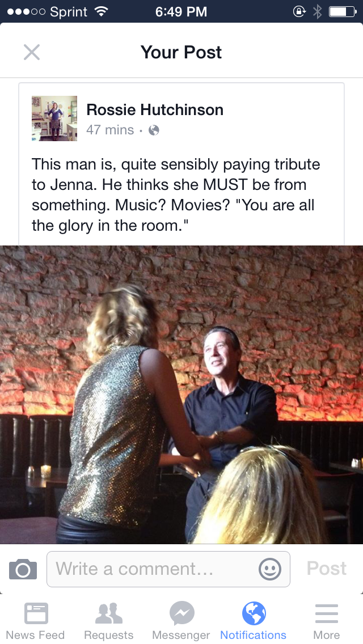The width and height of the screenshot is (363, 644).
Task: Select the Notifications globe icon
Action: [254, 613]
